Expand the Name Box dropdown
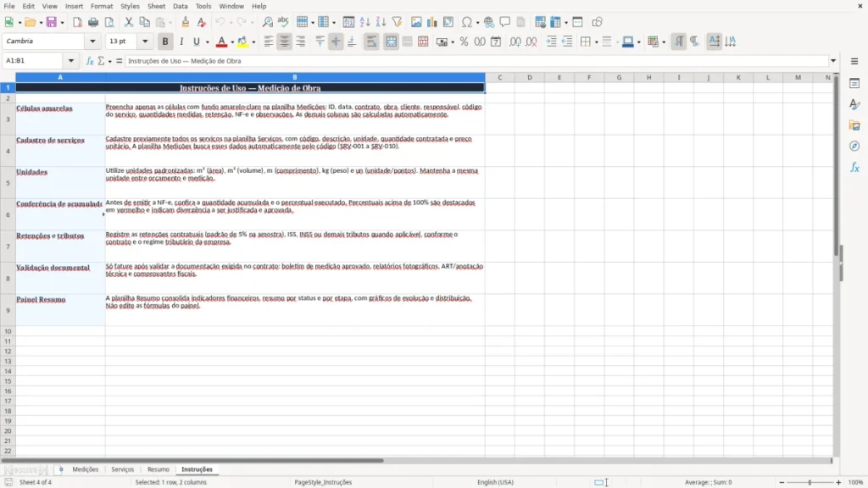 click(71, 61)
